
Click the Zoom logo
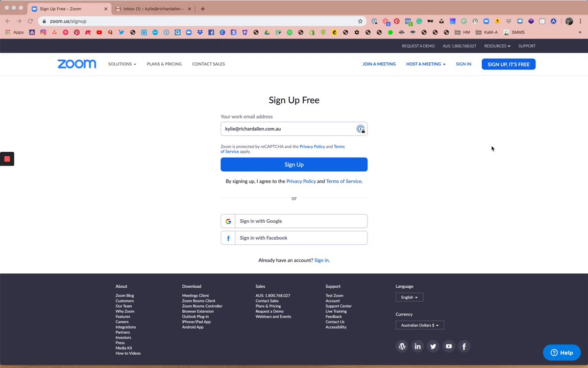click(x=77, y=64)
